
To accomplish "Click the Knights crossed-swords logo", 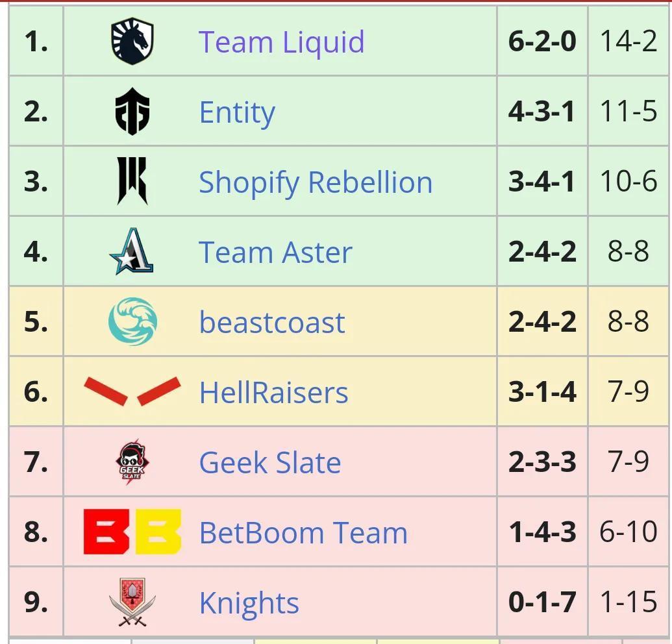I will click(x=132, y=602).
